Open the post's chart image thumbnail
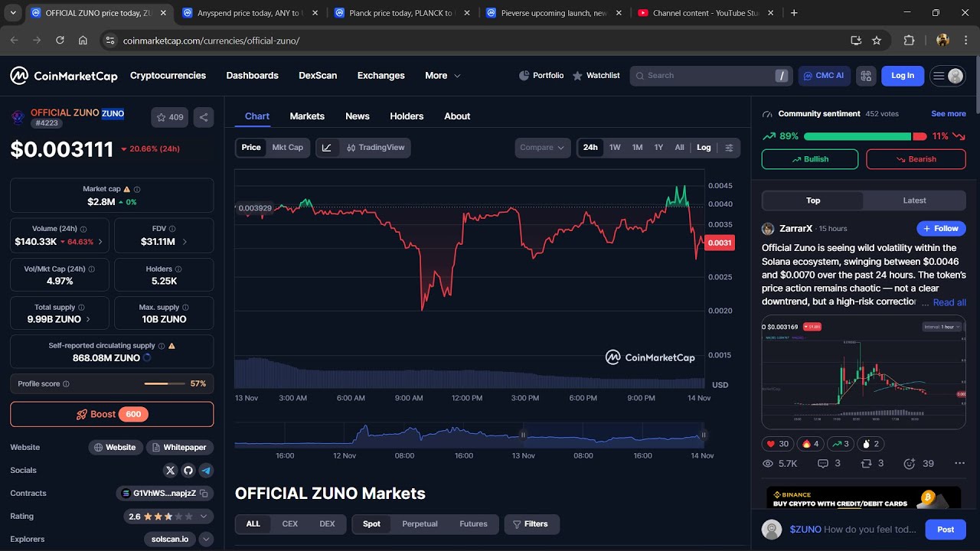 (x=864, y=373)
